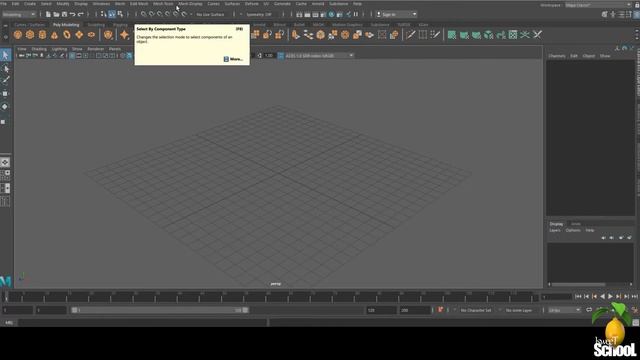
Task: Select the Paint Selection tool in the toolbox
Action: [x=5, y=80]
